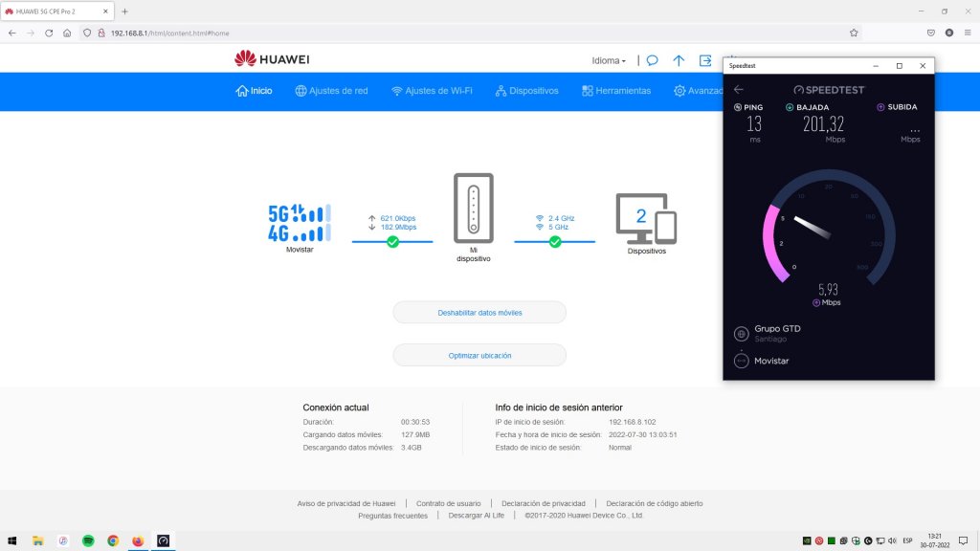Open File Explorer from taskbar
Viewport: 980px width, 551px height.
pyautogui.click(x=38, y=540)
